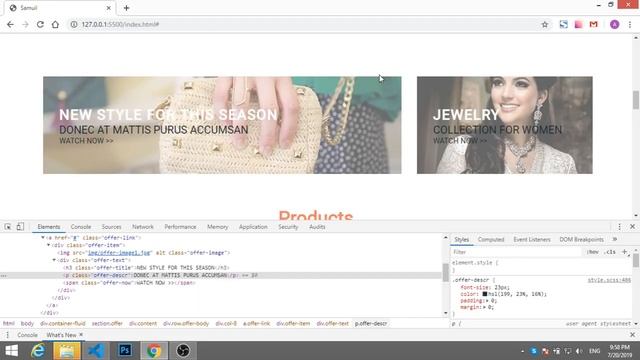Open a new browser tab

coord(126,8)
